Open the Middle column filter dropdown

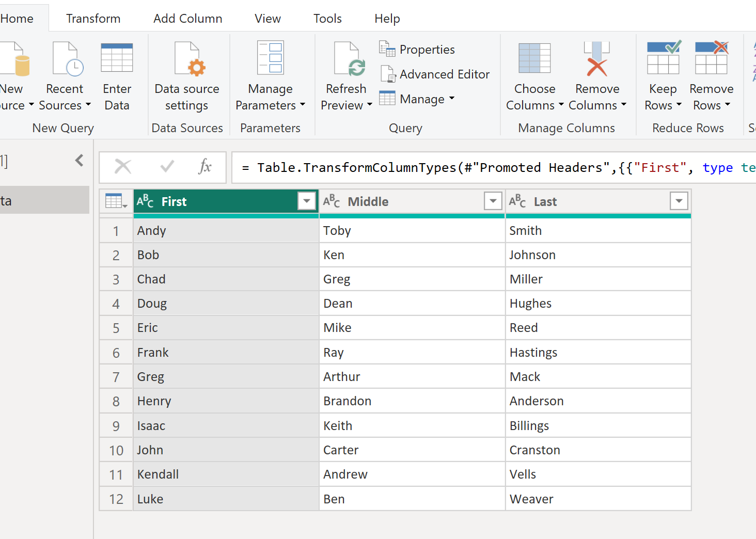(x=493, y=201)
